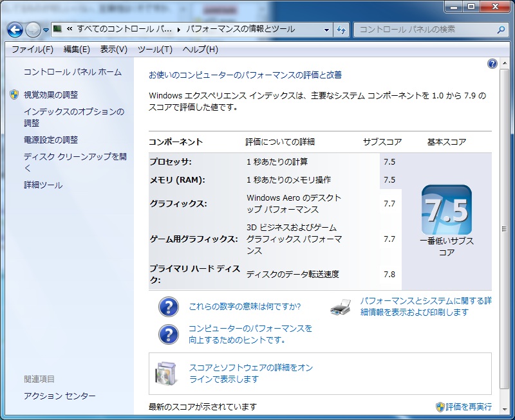
Task: Click the refresh button beside address bar
Action: (x=341, y=30)
